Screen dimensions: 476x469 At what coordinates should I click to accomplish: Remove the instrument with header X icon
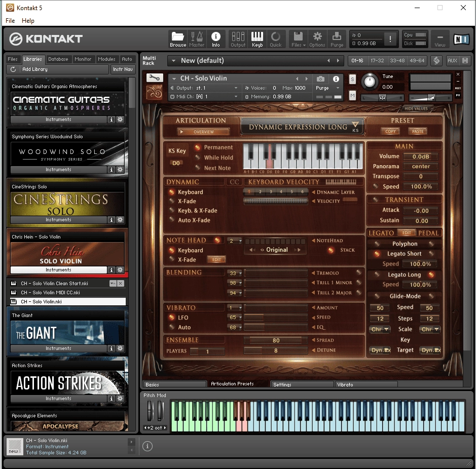(458, 74)
